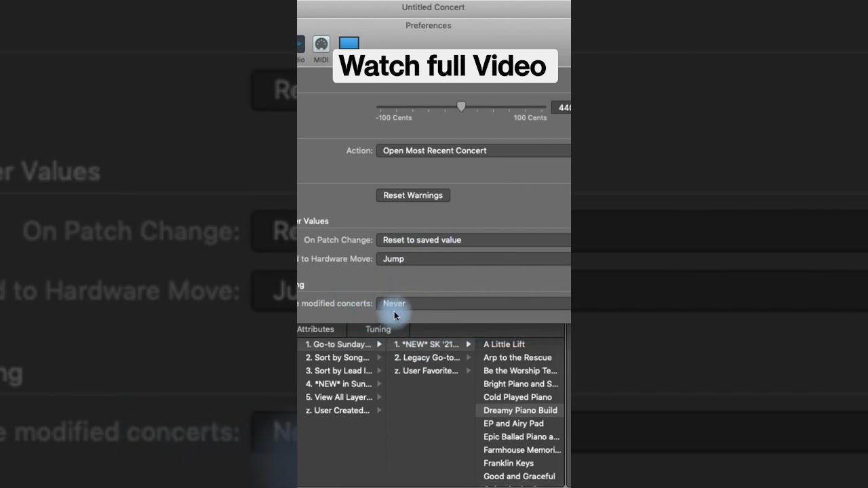Select the Farmhouse Memori... patch
Screen dimensions: 868x488
click(521, 450)
